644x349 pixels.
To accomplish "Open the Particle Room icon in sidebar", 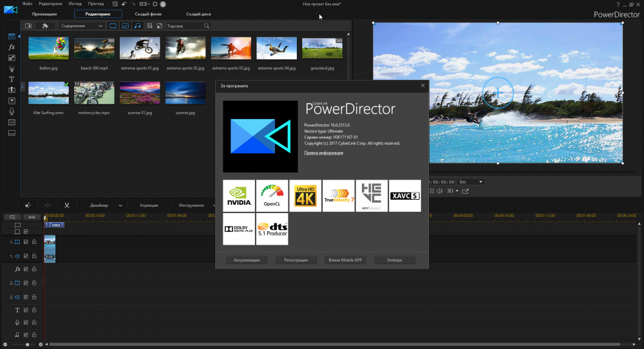I will [x=12, y=68].
